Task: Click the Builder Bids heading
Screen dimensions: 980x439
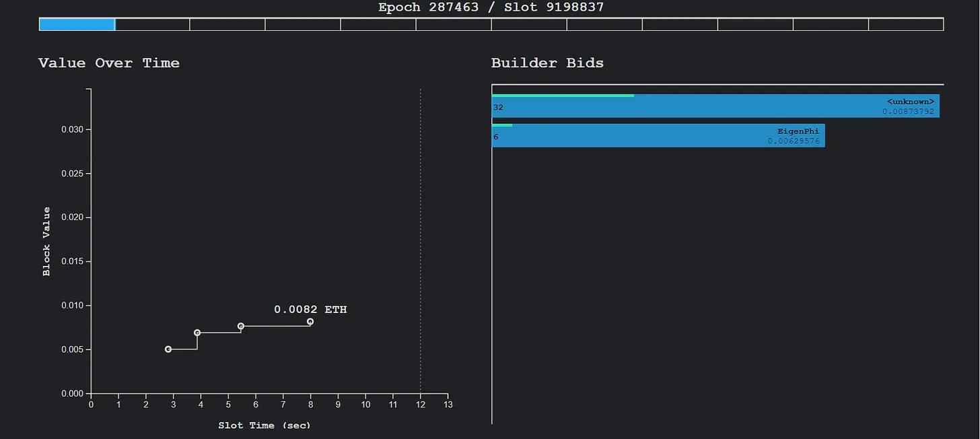Action: tap(547, 63)
